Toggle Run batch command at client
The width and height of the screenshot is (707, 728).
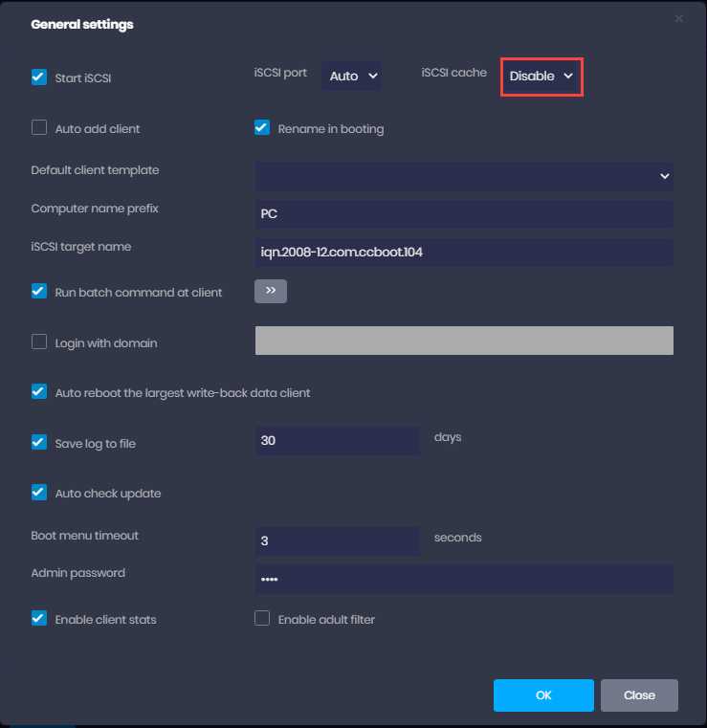pyautogui.click(x=39, y=291)
